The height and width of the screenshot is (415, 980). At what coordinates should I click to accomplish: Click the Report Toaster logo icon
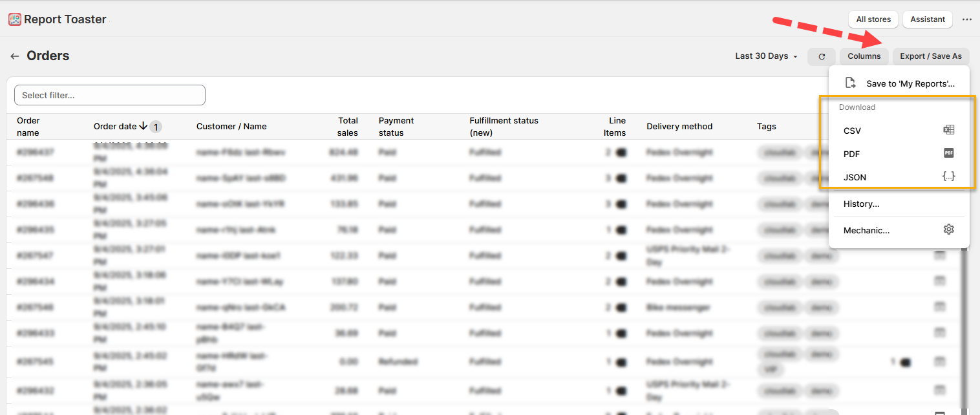[15, 19]
